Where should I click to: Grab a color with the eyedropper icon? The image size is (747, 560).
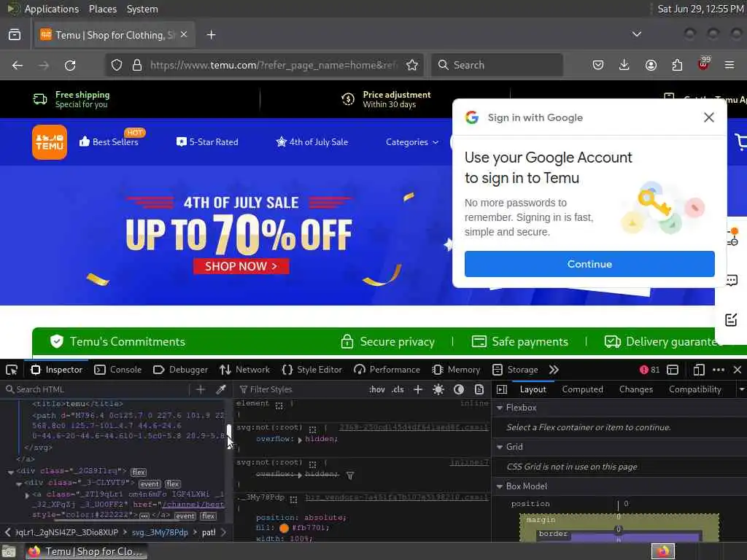(x=220, y=389)
